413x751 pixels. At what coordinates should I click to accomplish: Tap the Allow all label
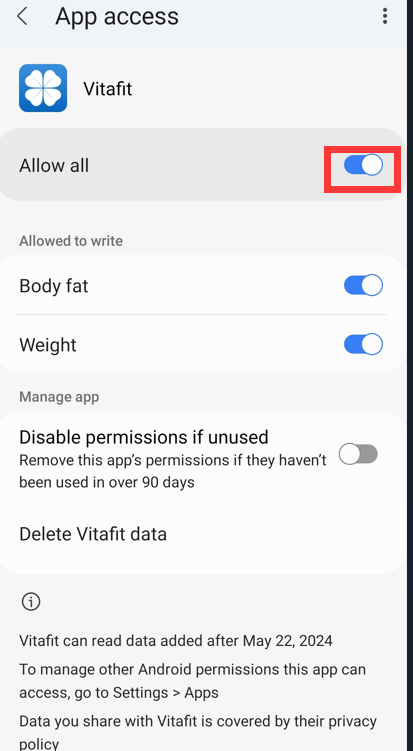(x=54, y=166)
